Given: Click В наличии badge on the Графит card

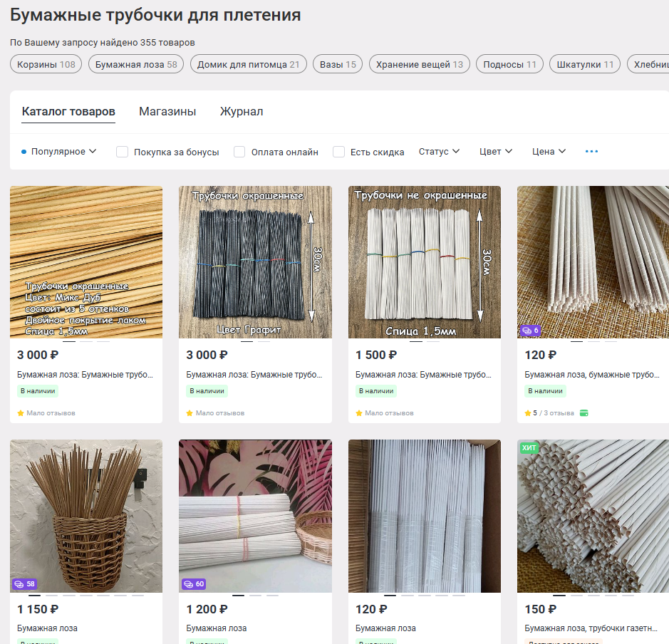Looking at the screenshot, I should pyautogui.click(x=207, y=391).
